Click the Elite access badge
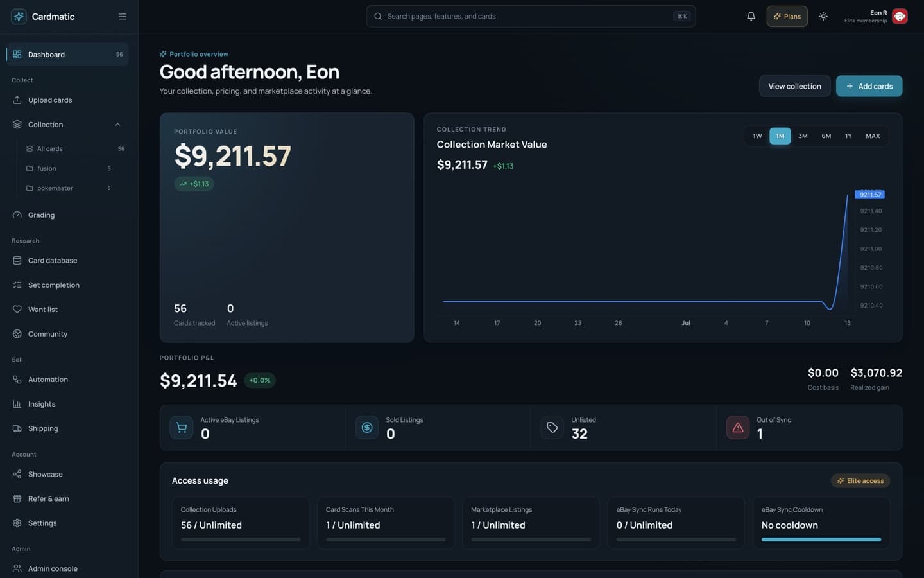Image resolution: width=924 pixels, height=578 pixels. click(x=860, y=481)
